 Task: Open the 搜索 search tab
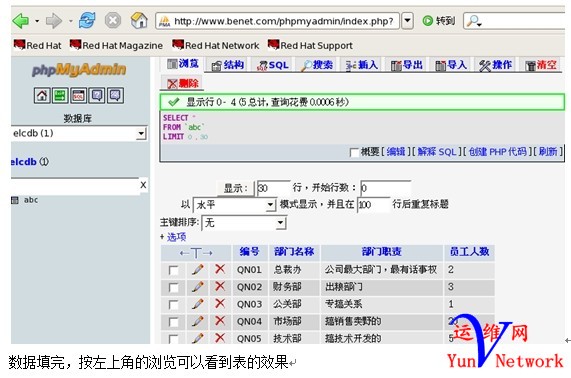click(317, 66)
